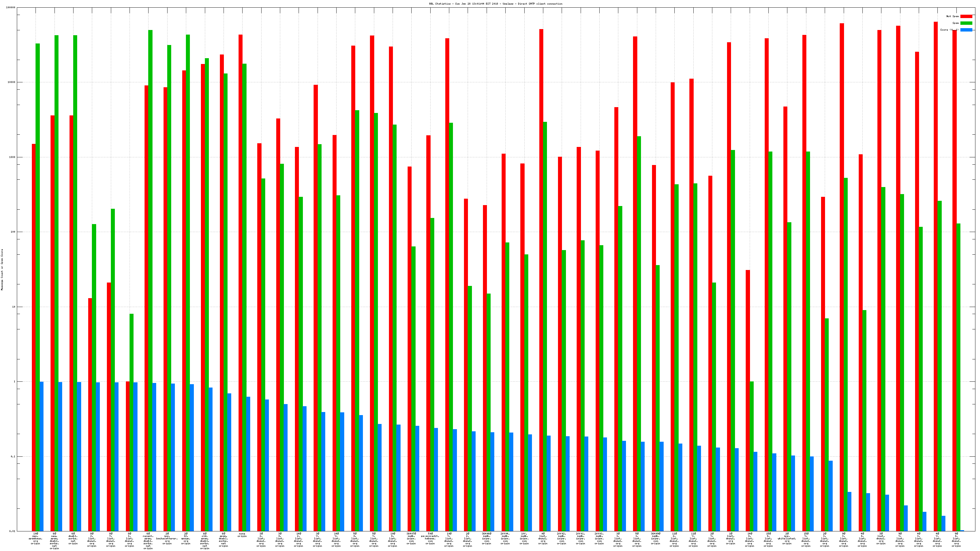The height and width of the screenshot is (551, 980).
Task: Click the 'Not Spam' legend text
Action: (x=953, y=16)
